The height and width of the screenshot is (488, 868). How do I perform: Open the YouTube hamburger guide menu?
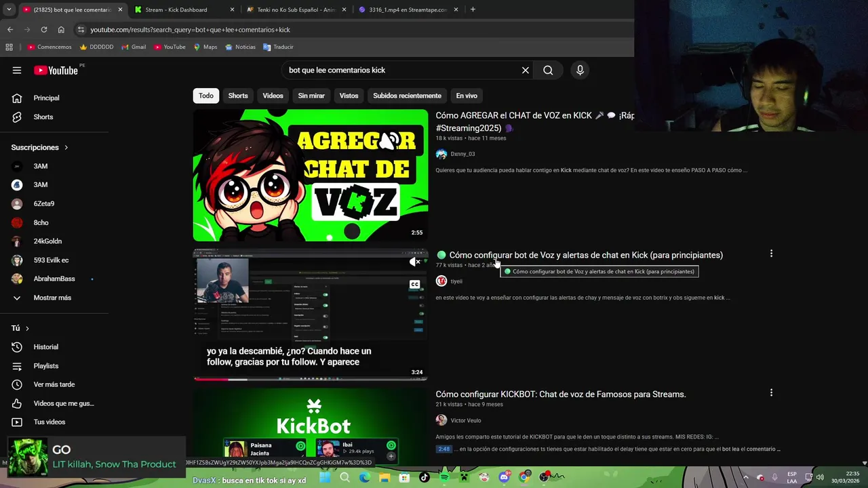coord(17,70)
